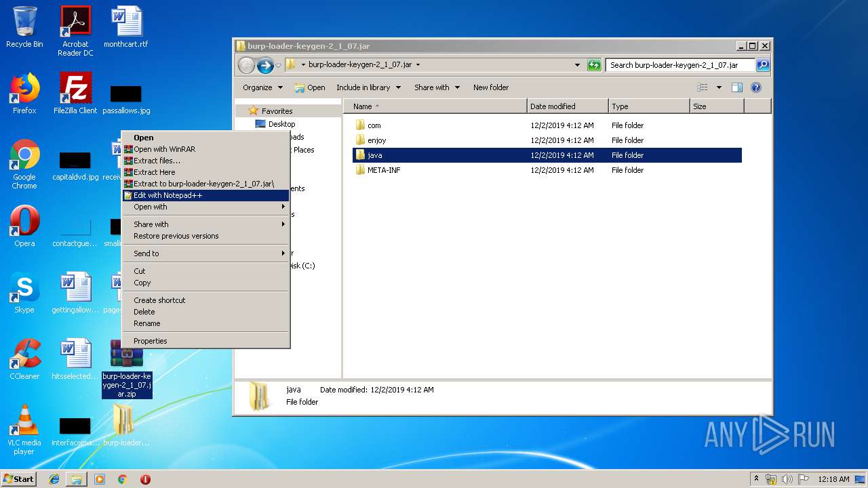Screen dimensions: 868x488
Task: Click Explorer forward navigation arrow
Action: 265,65
